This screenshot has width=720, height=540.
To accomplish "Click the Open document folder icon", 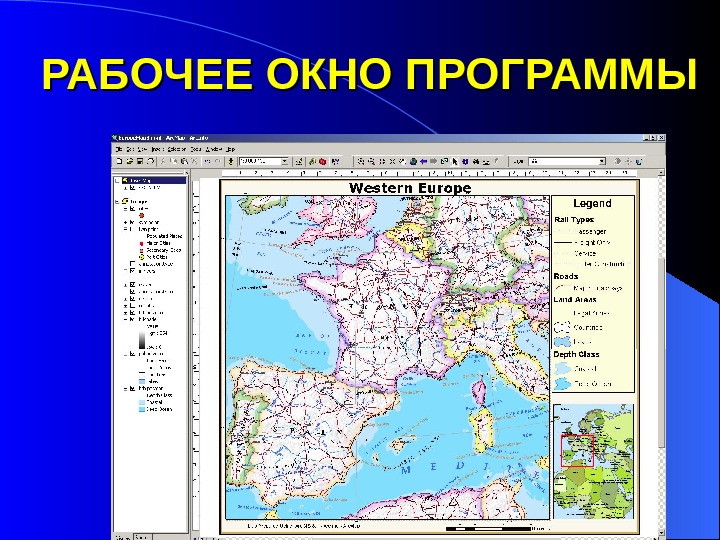I will (x=129, y=161).
